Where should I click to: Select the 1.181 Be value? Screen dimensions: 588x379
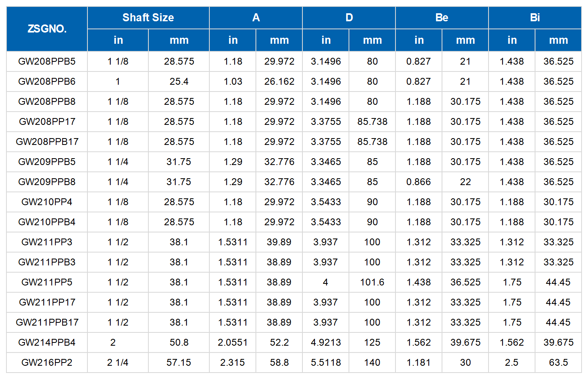419,363
